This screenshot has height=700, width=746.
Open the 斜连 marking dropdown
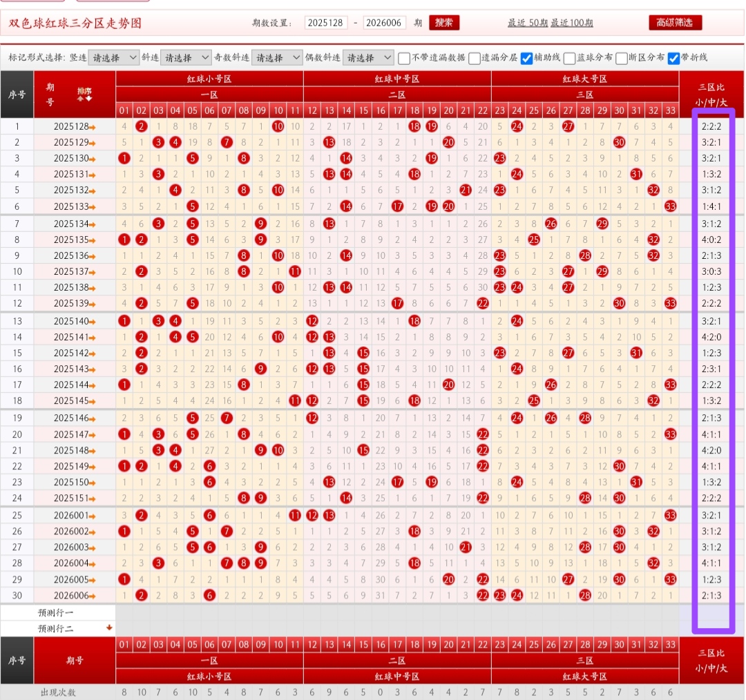click(x=186, y=57)
